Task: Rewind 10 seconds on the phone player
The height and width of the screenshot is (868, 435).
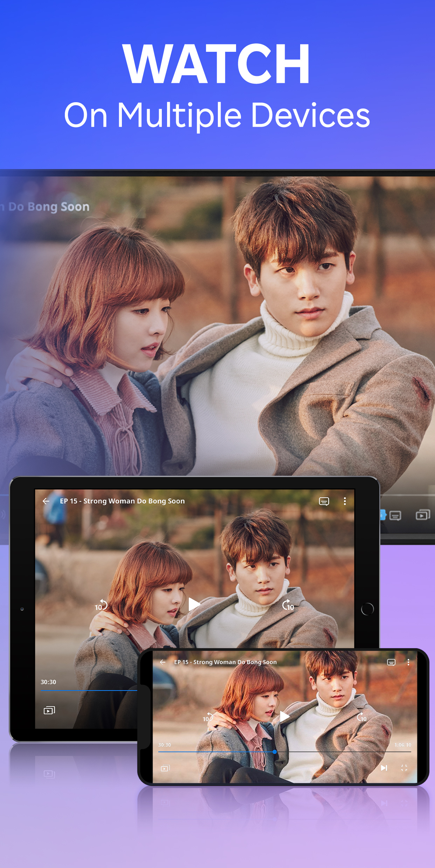Action: (x=208, y=717)
